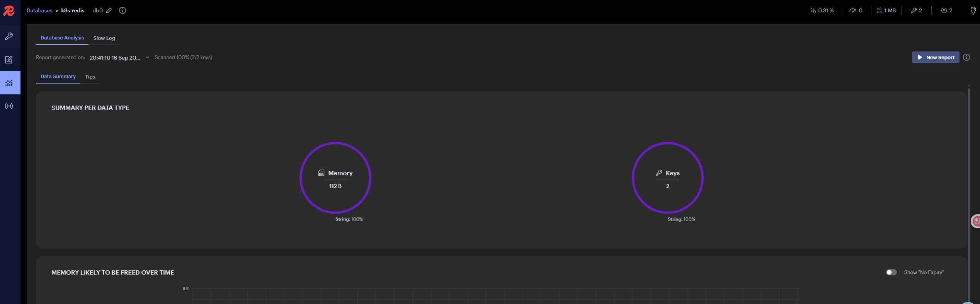Viewport: 980px width, 304px height.
Task: Click the Redis logo home icon
Action: coord(9,11)
